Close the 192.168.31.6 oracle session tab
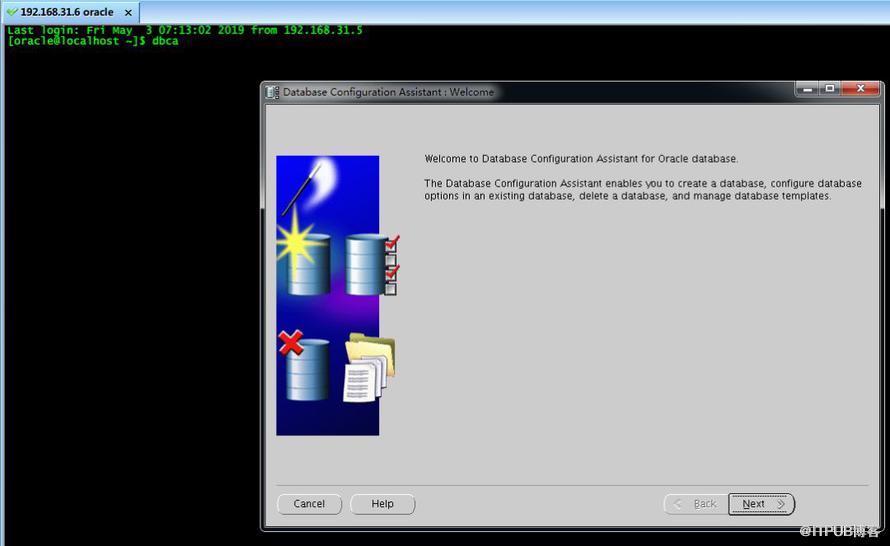The image size is (890, 546). (x=128, y=12)
